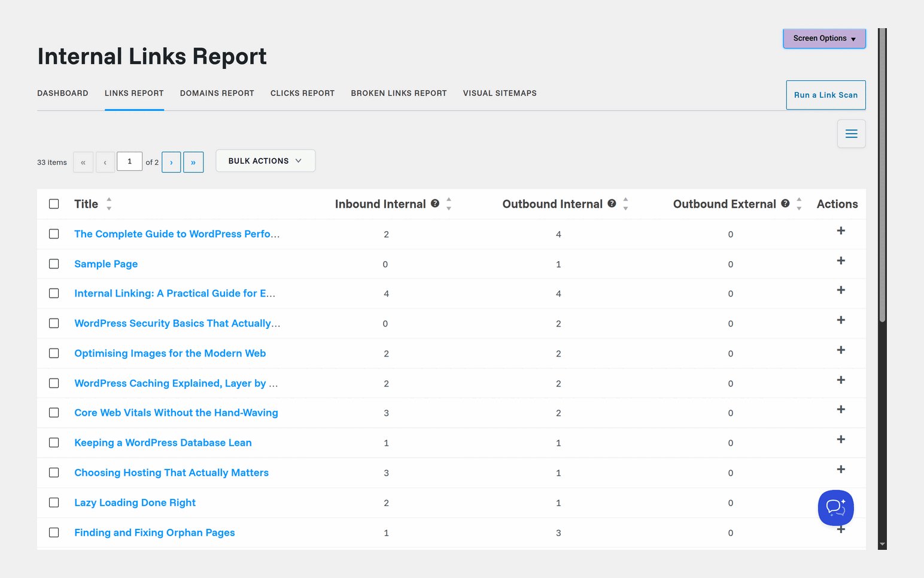The width and height of the screenshot is (924, 578).
Task: Click plus action for Lazy Loading Done Right
Action: click(x=841, y=499)
